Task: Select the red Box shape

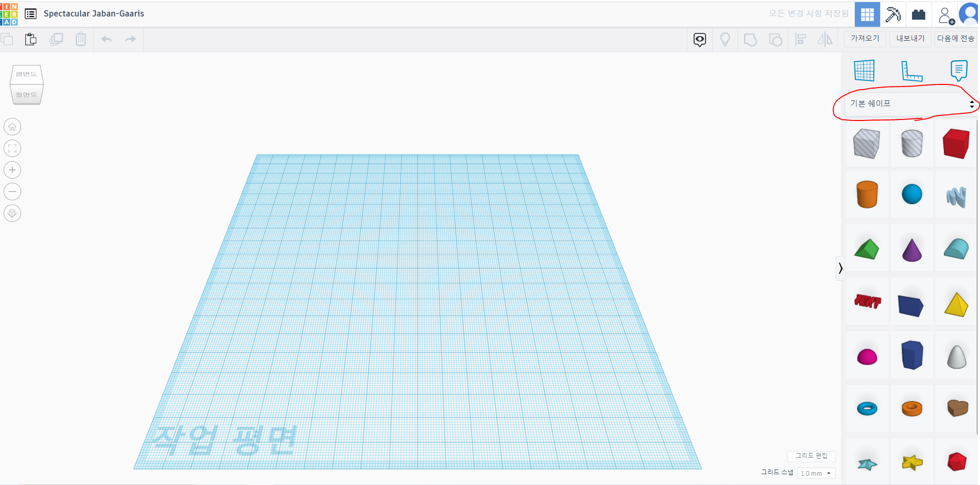Action: 956,144
